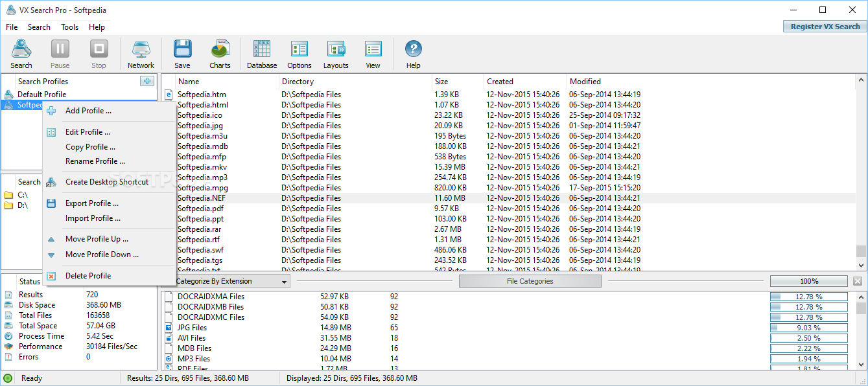Select the Softpedia.NEF file row
This screenshot has height=386, width=868.
[508, 198]
